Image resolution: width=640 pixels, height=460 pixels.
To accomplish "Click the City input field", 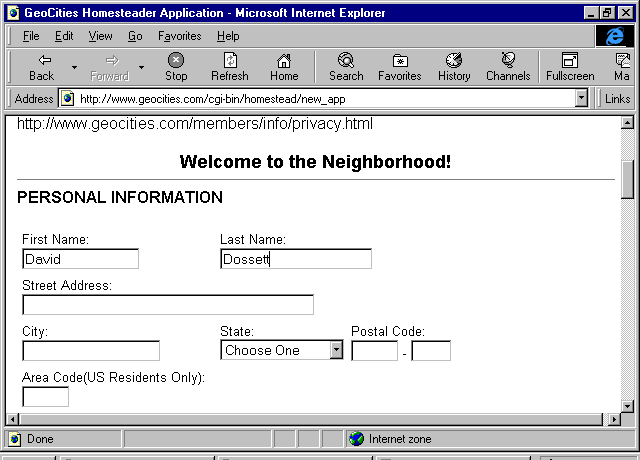I will [91, 351].
